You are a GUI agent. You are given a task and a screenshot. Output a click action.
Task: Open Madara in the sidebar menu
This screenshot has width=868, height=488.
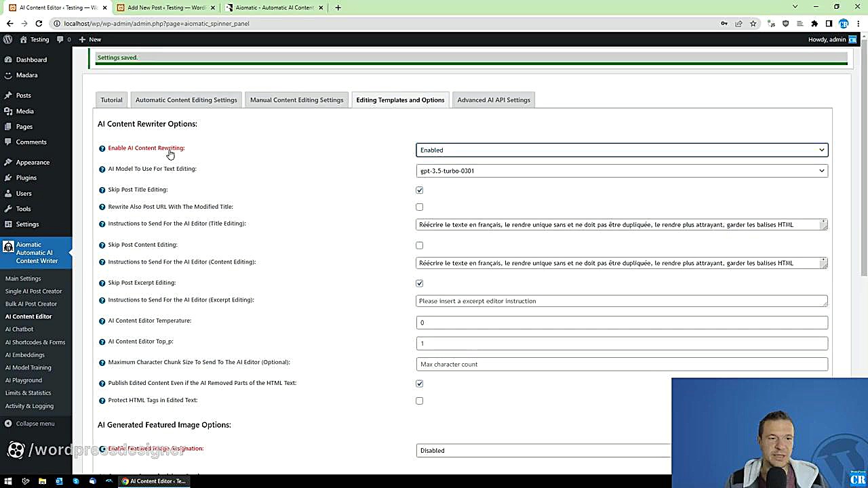click(27, 75)
